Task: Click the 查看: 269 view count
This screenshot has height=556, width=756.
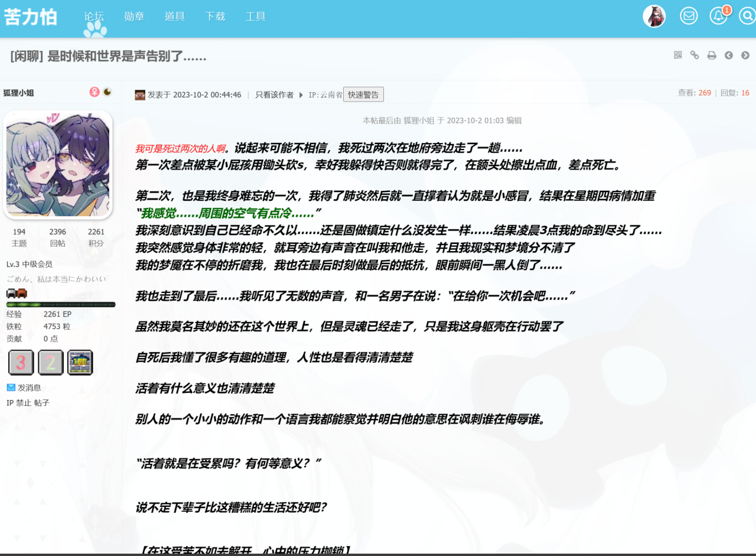Action: point(695,93)
